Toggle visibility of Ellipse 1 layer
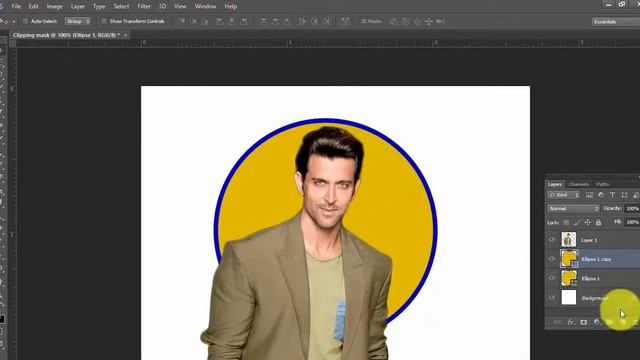The height and width of the screenshot is (360, 640). 552,278
